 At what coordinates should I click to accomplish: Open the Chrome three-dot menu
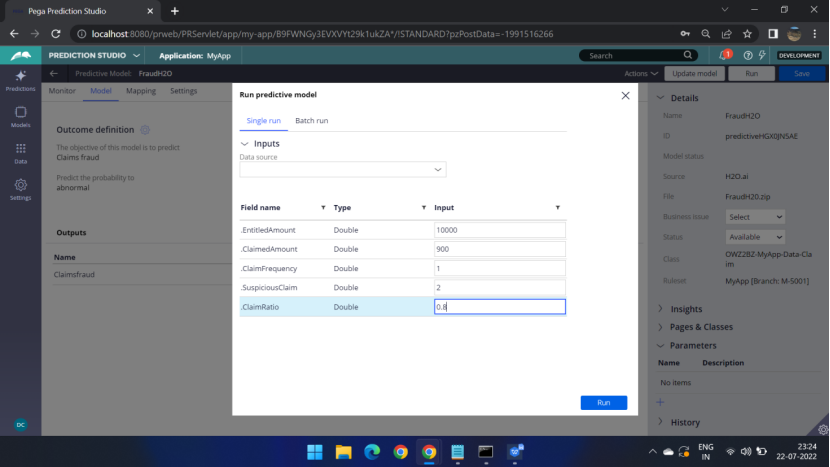tap(815, 34)
